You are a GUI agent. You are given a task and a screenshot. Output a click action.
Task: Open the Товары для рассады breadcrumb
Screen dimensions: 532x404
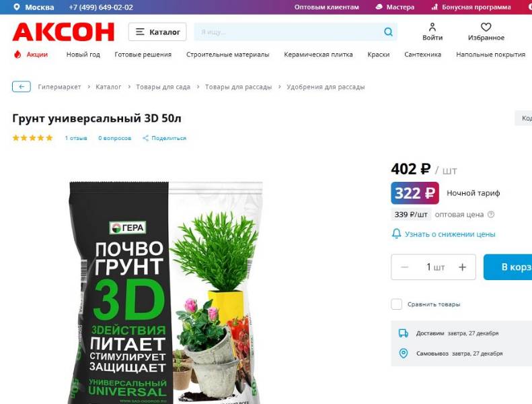click(x=238, y=87)
